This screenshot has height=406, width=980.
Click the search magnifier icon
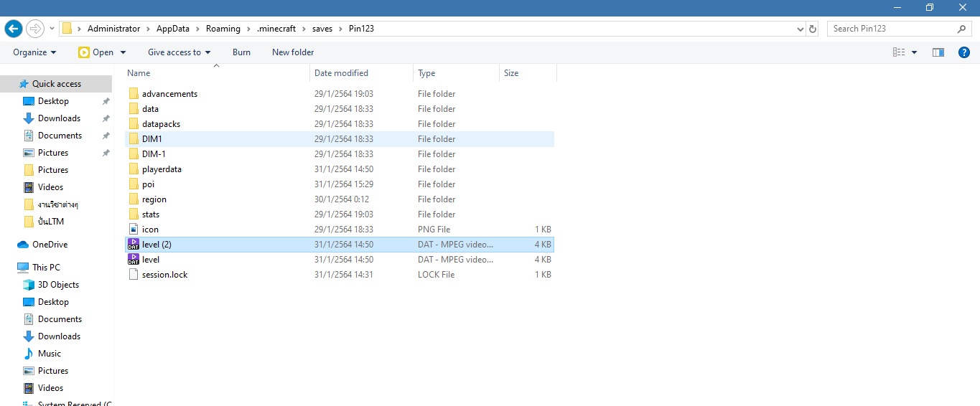[962, 29]
